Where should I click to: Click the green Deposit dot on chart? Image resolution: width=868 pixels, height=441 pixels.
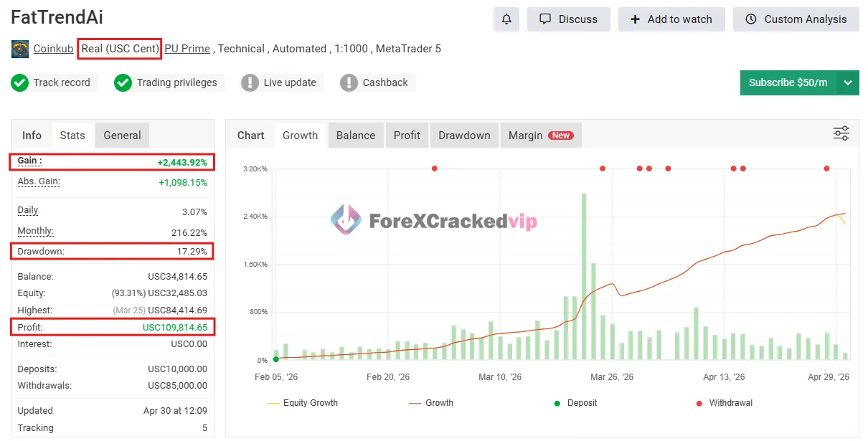[276, 359]
